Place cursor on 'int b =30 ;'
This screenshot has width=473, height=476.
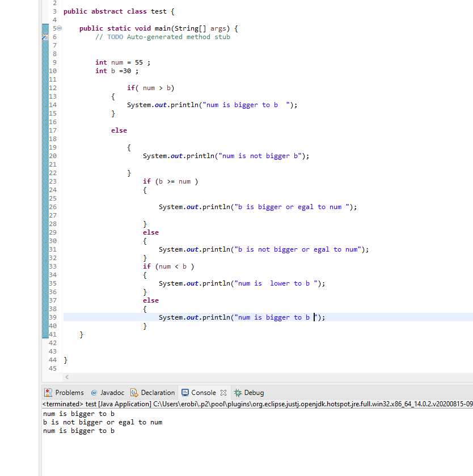click(x=117, y=71)
